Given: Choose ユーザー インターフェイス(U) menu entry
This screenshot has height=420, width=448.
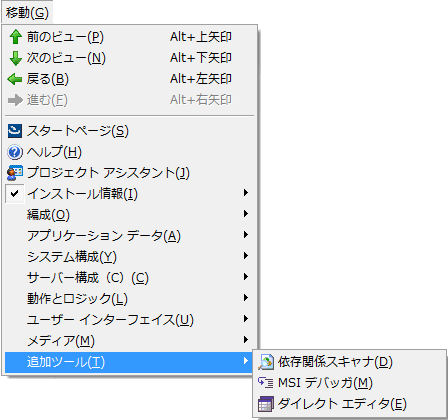Looking at the screenshot, I should (x=130, y=319).
